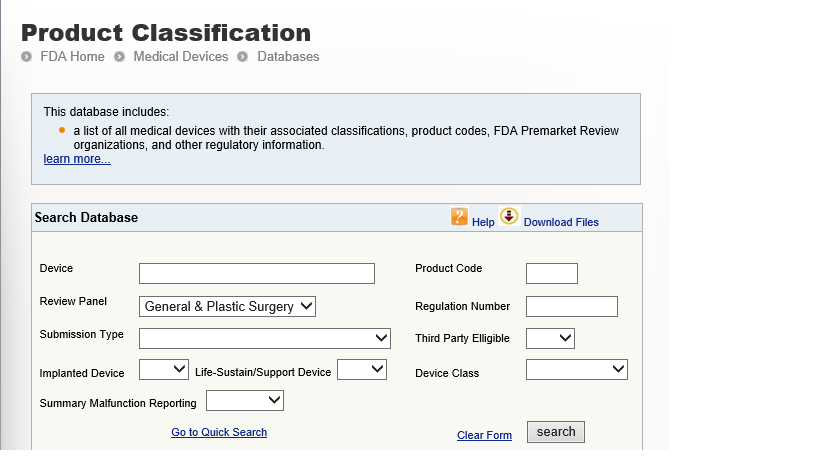Follow the learn more link
819x460 pixels.
point(77,159)
